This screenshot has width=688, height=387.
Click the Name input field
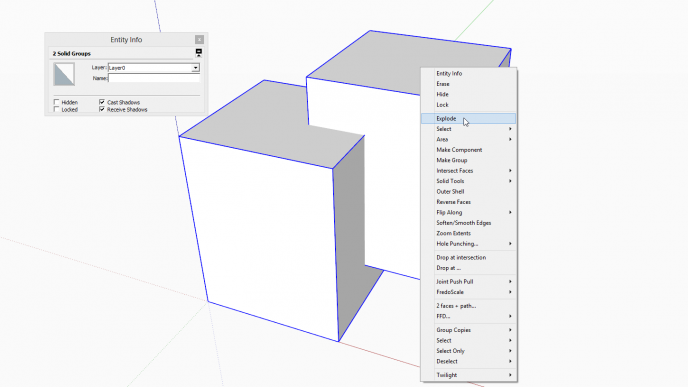(154, 78)
